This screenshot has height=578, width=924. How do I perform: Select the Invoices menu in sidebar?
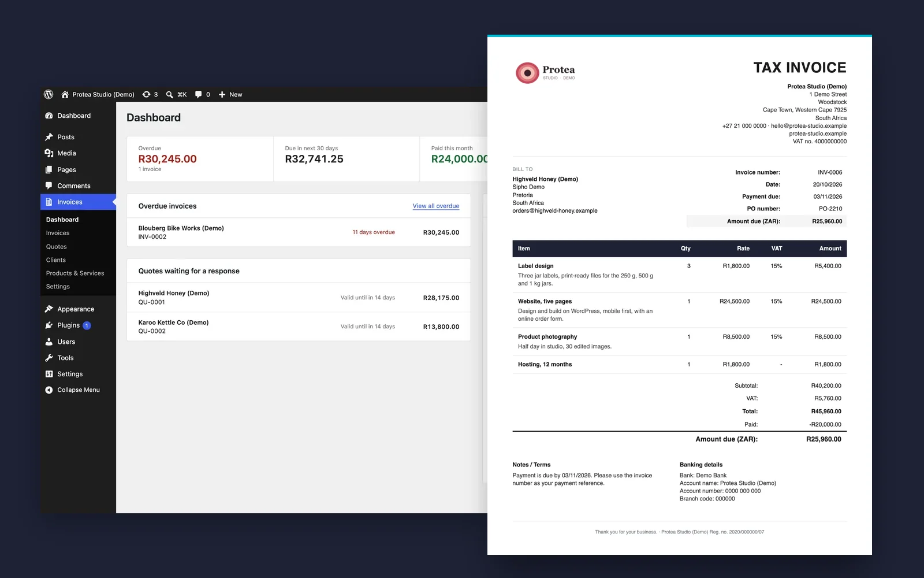[78, 202]
